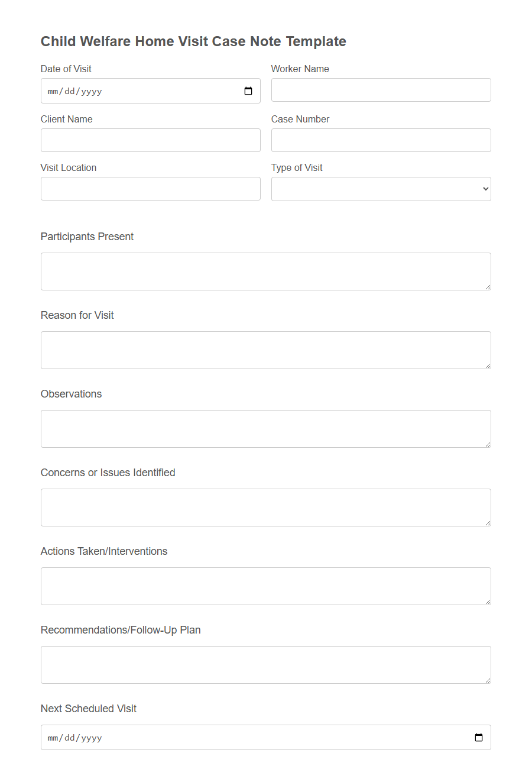Open the Type of Visit dropdown

coord(381,188)
